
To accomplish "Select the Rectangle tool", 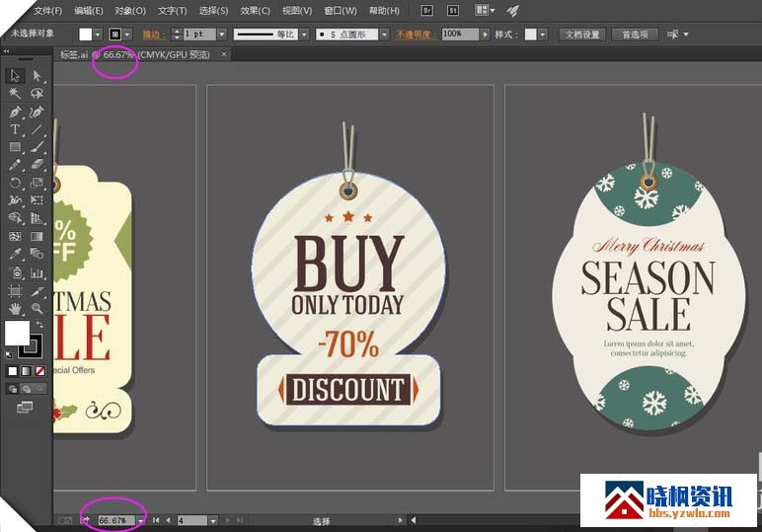I will (x=15, y=147).
